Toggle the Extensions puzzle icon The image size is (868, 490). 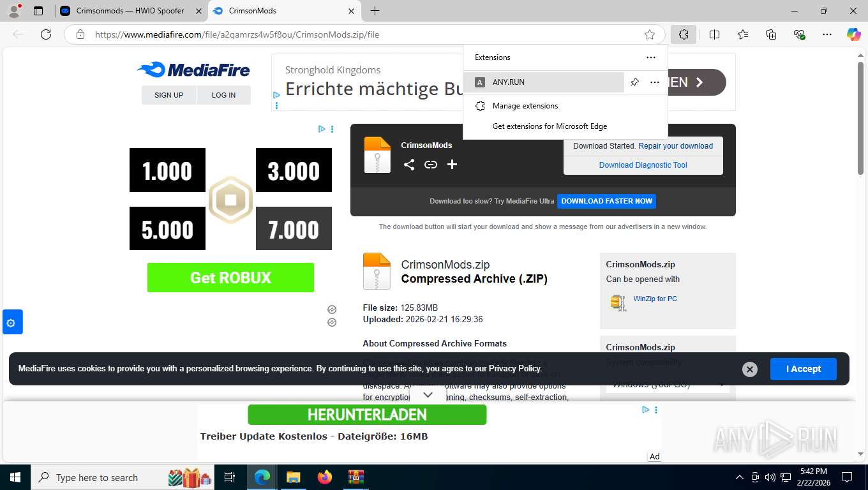click(x=684, y=34)
